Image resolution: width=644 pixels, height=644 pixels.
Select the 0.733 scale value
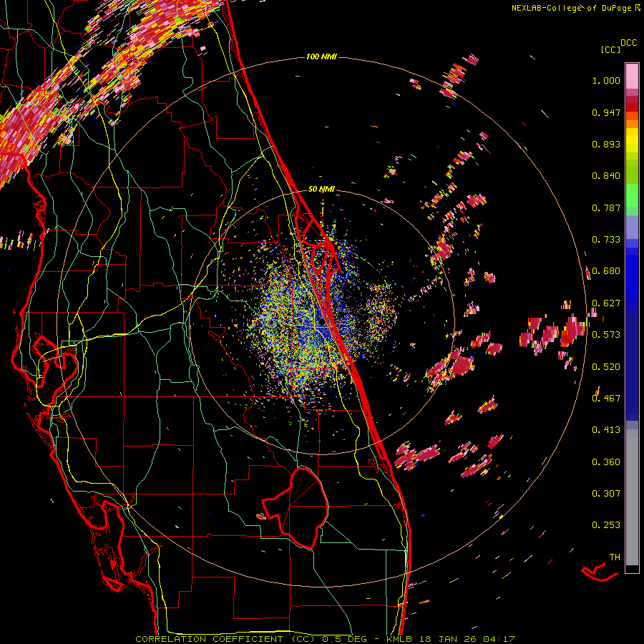(606, 240)
